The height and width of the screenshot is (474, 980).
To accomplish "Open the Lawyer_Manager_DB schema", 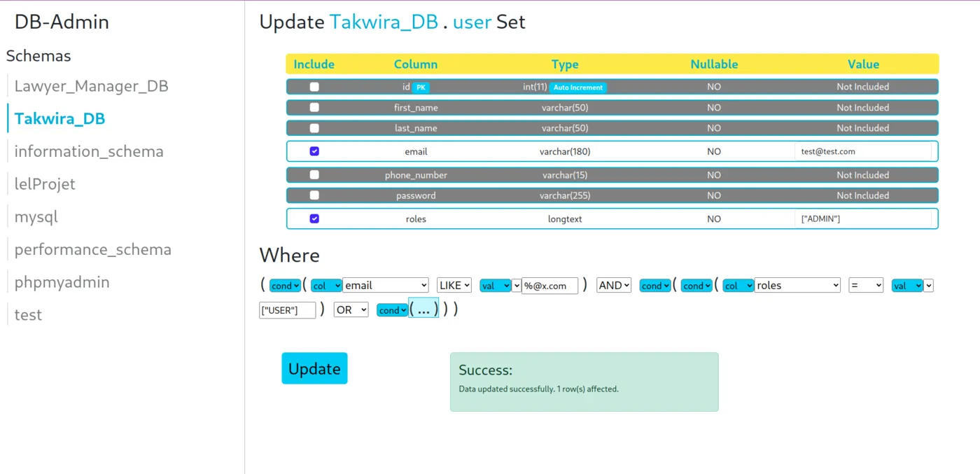I will [x=92, y=86].
